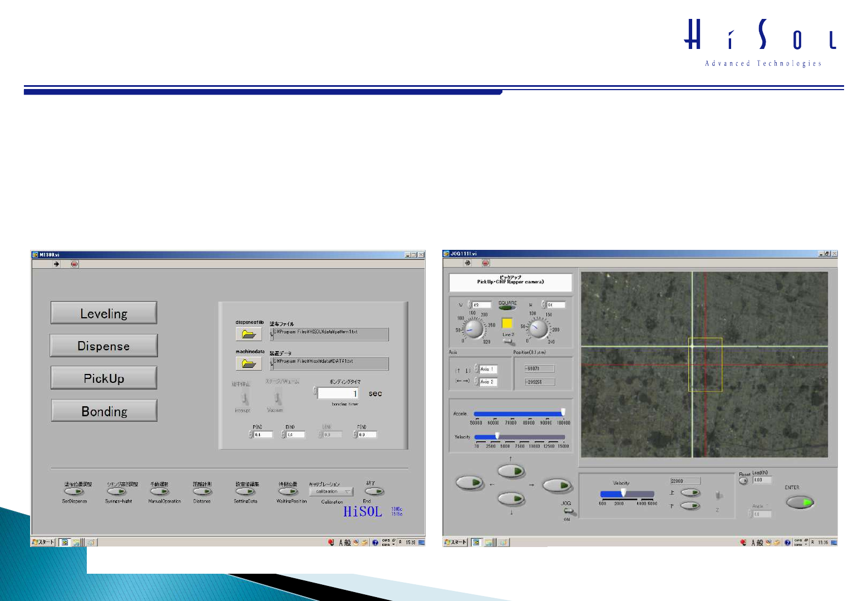Toggle the Z switch
The image size is (868, 601).
click(x=718, y=495)
